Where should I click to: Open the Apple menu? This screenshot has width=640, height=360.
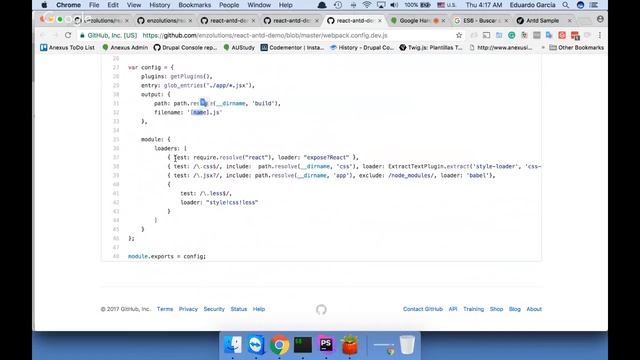pyautogui.click(x=44, y=5)
